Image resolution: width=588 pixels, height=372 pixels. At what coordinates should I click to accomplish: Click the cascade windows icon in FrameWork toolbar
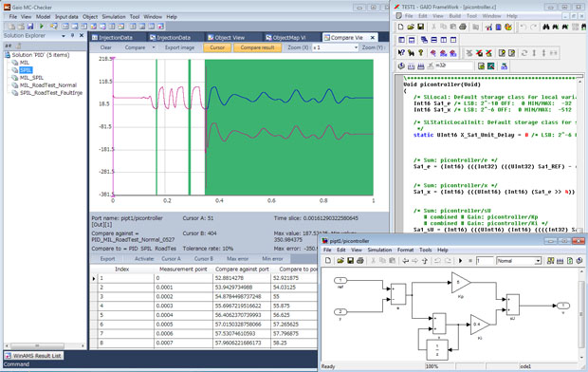coord(424,40)
